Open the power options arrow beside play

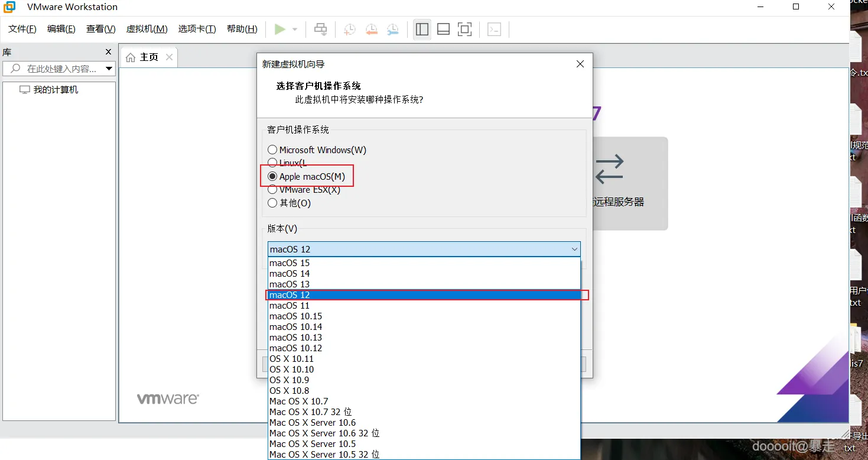tap(295, 29)
